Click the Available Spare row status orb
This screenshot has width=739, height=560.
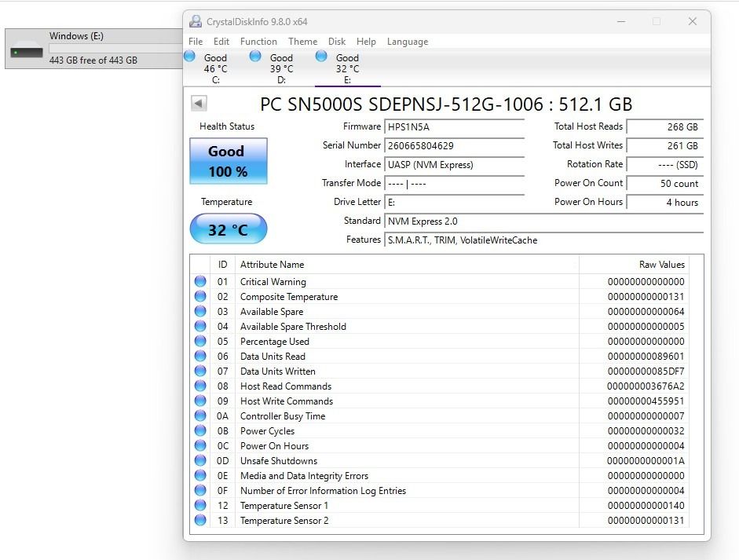click(200, 311)
